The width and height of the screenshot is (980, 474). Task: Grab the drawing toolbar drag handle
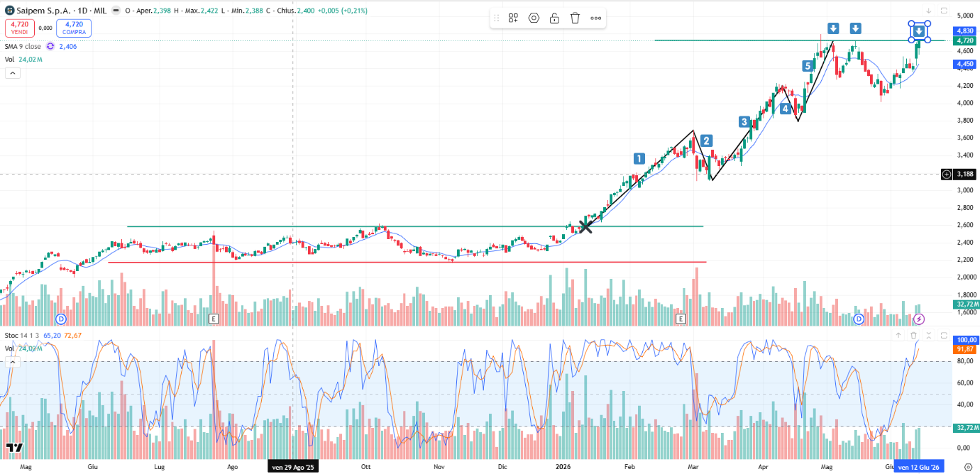click(x=497, y=18)
